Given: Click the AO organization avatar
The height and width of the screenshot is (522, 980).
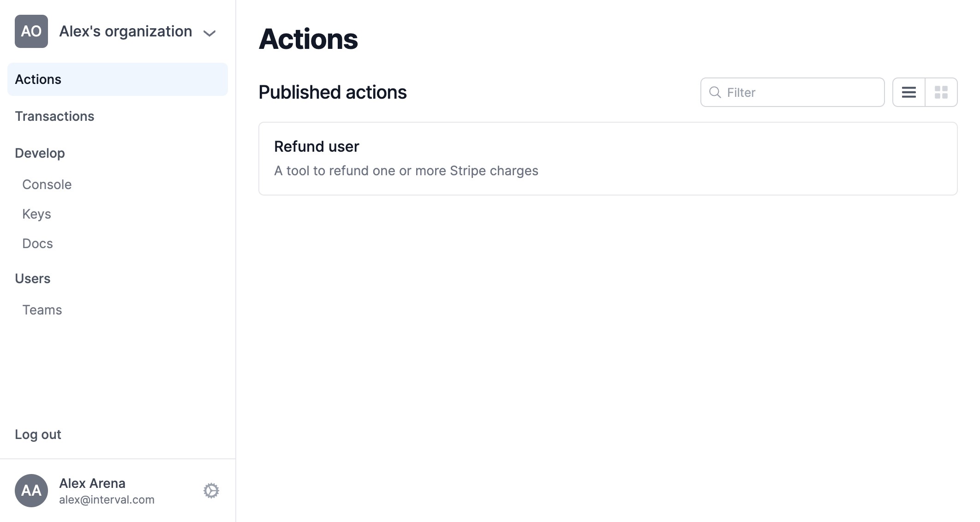Looking at the screenshot, I should (31, 31).
